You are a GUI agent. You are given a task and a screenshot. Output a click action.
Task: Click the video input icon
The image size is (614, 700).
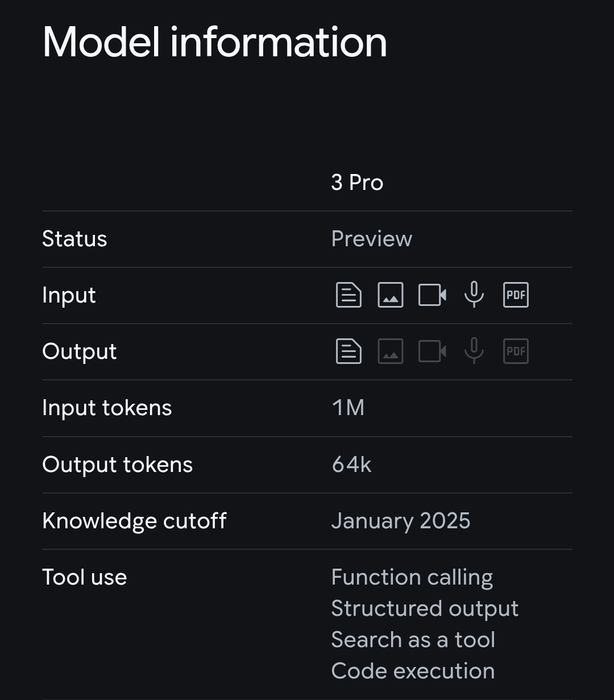coord(432,295)
